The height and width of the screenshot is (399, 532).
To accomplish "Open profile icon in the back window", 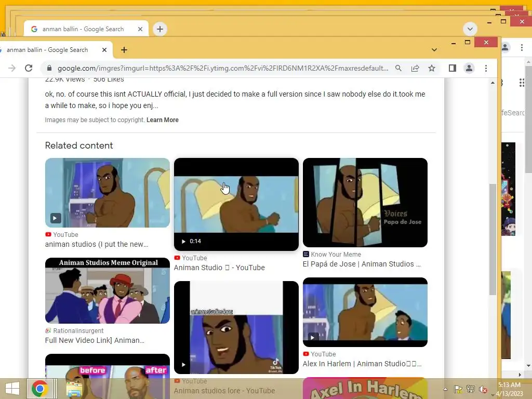I will click(x=505, y=47).
